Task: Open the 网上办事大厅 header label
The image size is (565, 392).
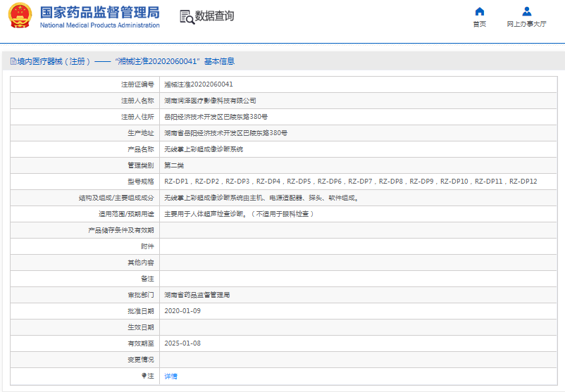Action: coord(526,24)
